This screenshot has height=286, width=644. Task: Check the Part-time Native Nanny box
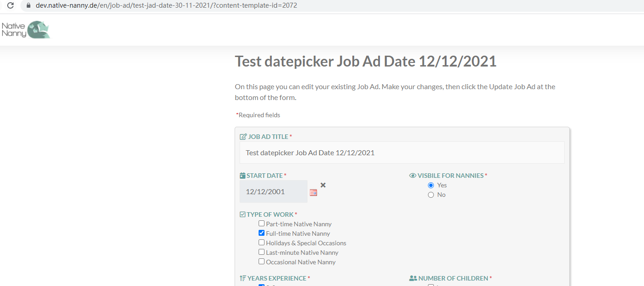[x=261, y=224]
